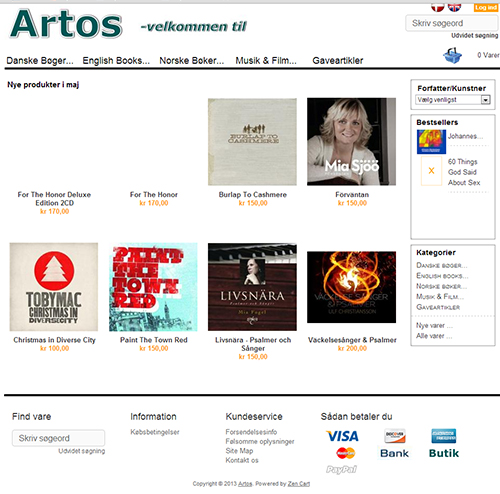Open Udvidet søgning link at top

pyautogui.click(x=475, y=35)
